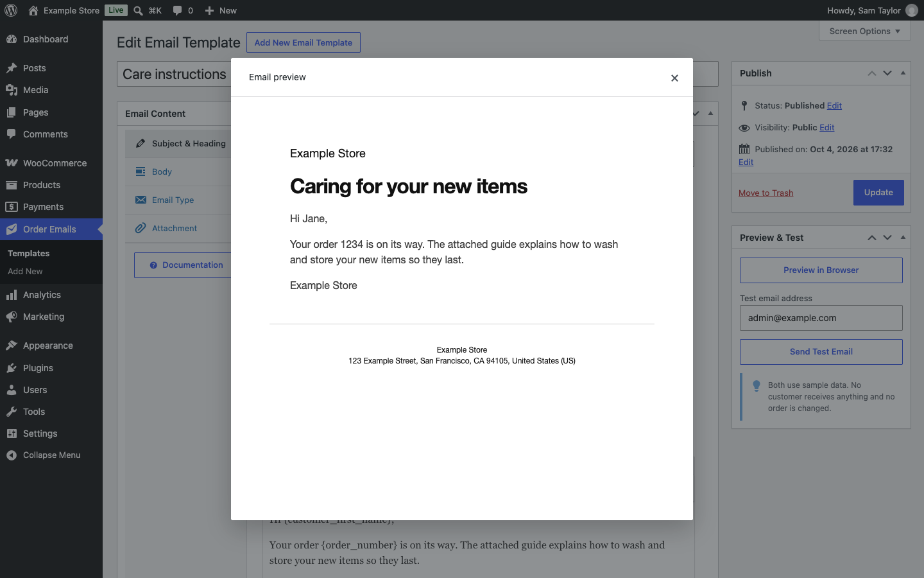Open the Dashboard icon in the sidebar

12,39
